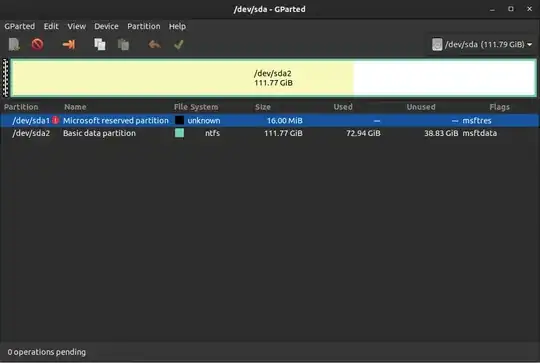Click the disk icon in the device selector
This screenshot has width=540, height=363.
click(x=437, y=44)
